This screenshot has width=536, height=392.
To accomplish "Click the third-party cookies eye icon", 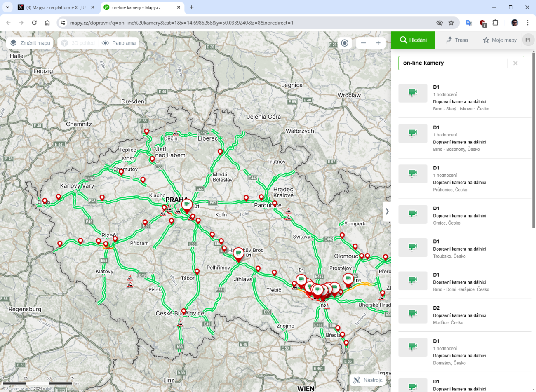I will pos(440,23).
